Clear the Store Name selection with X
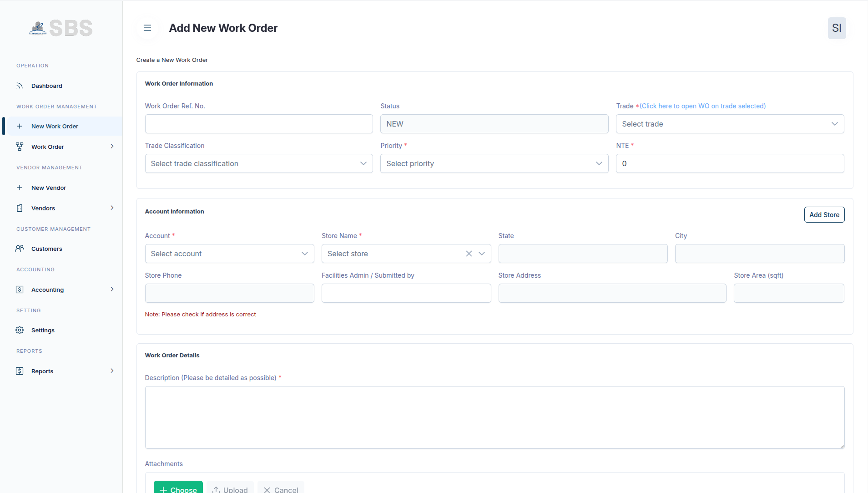Image resolution: width=868 pixels, height=493 pixels. tap(469, 254)
